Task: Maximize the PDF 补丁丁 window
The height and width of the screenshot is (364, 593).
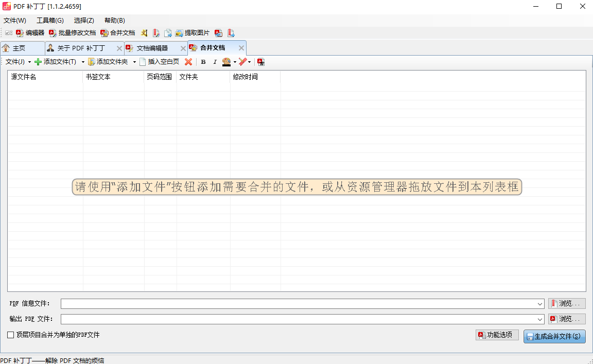Action: pos(559,6)
